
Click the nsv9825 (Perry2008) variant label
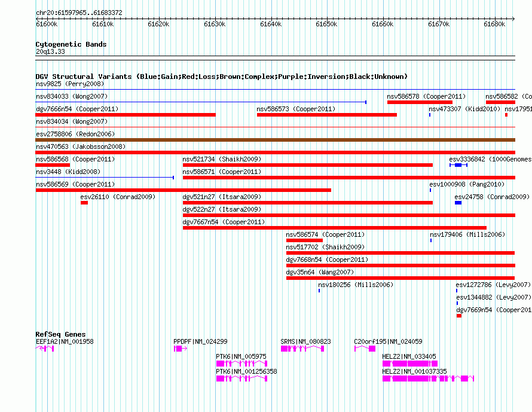click(70, 84)
